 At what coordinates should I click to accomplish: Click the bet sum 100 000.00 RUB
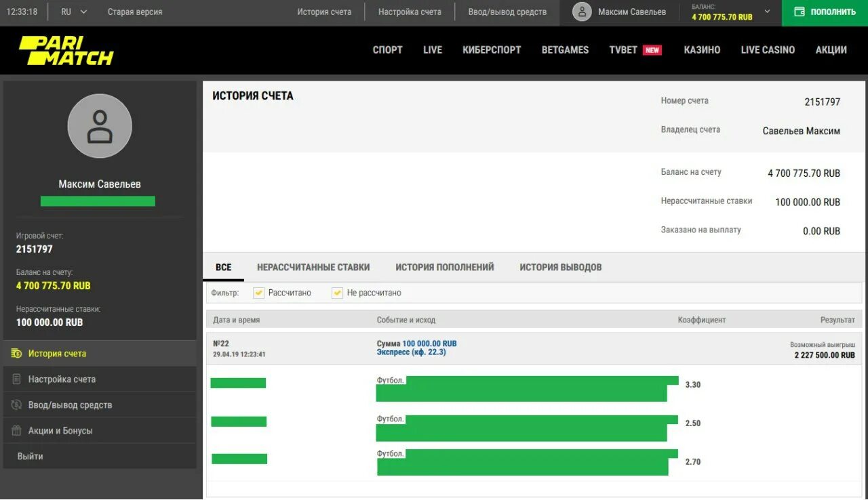pos(429,343)
